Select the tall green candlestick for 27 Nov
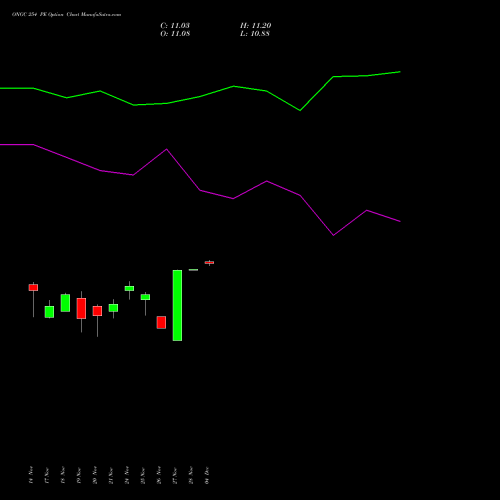Viewport: 500px width, 500px height. pyautogui.click(x=177, y=305)
